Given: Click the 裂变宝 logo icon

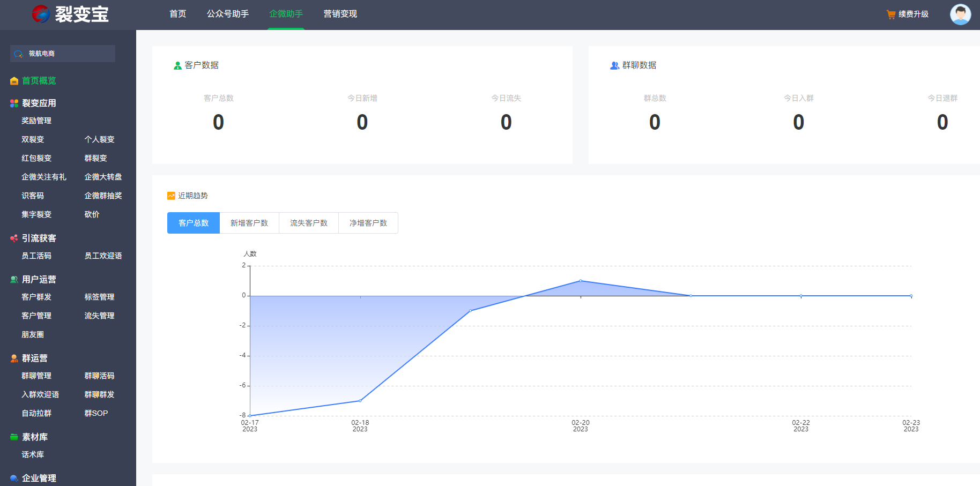Looking at the screenshot, I should click(41, 14).
